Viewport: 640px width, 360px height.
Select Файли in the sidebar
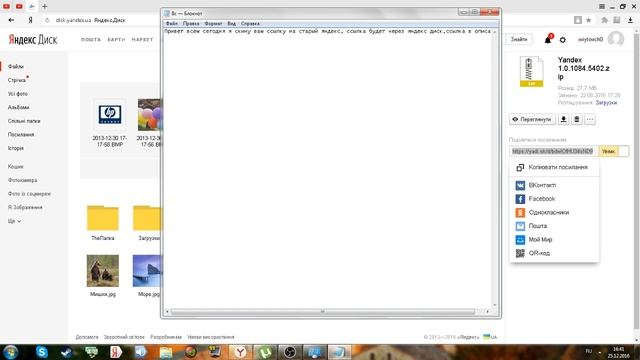[x=16, y=67]
